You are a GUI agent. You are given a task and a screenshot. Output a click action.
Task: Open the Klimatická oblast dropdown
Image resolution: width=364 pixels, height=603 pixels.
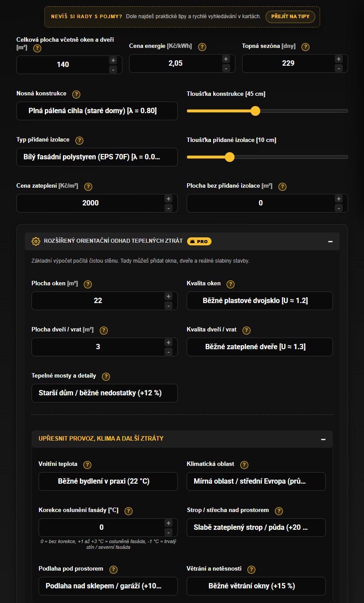[256, 481]
